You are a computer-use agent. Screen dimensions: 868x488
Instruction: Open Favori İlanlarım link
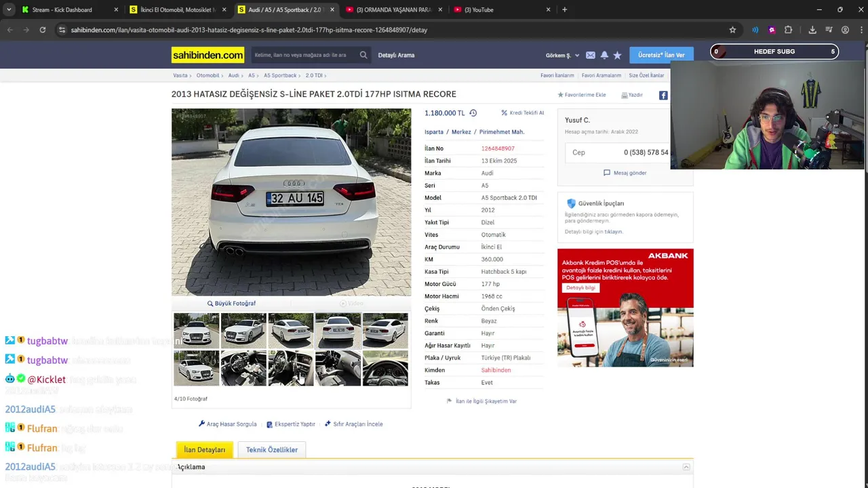coord(557,75)
